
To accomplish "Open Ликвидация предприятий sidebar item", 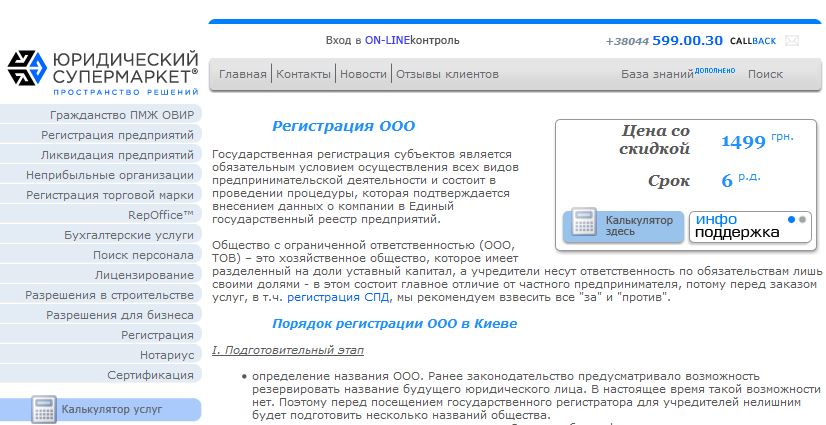I will pos(101,155).
